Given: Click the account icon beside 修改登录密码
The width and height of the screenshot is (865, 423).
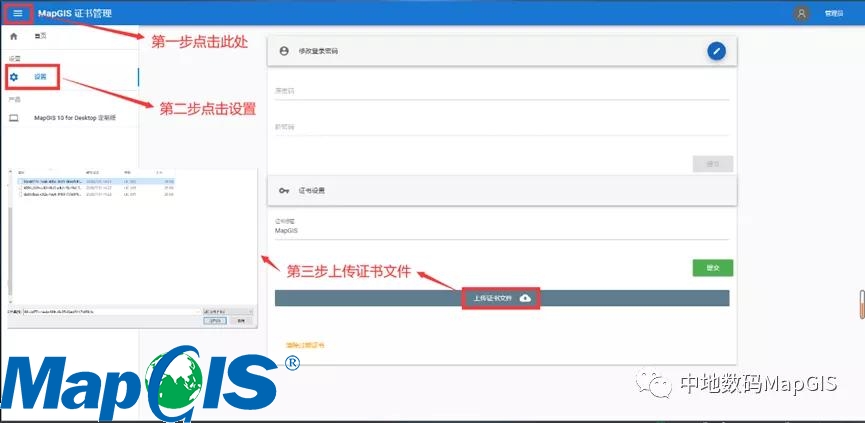Looking at the screenshot, I should point(284,51).
